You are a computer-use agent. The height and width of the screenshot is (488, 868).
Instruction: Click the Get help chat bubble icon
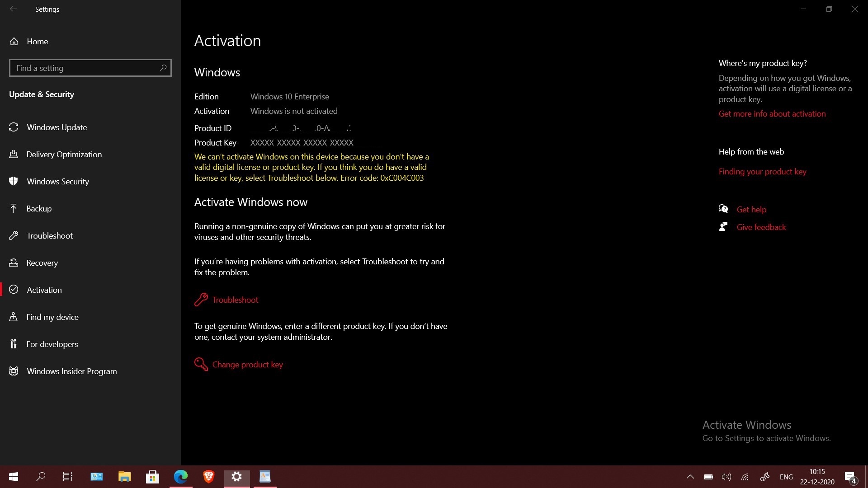click(x=723, y=209)
